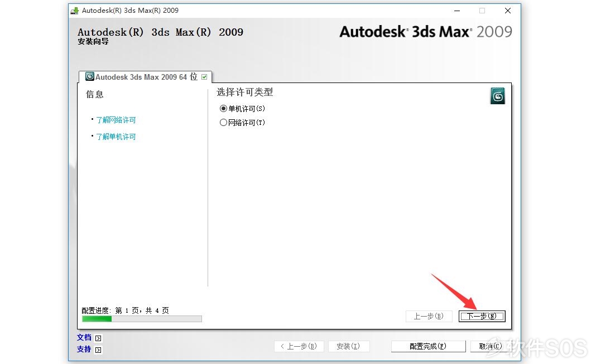Toggle the checkbox on the 3ds Max 64 位 tab
This screenshot has height=364, width=596.
[x=204, y=77]
